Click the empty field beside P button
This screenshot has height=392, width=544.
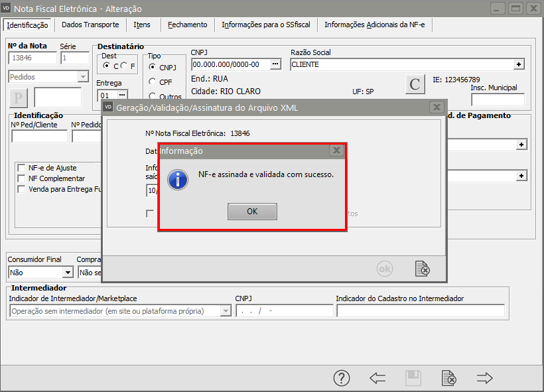(x=58, y=98)
